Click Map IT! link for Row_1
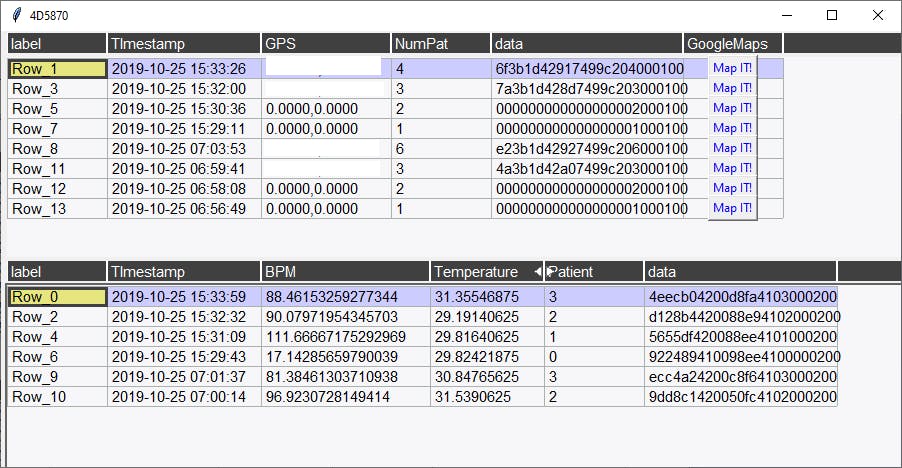The image size is (902, 468). (x=732, y=68)
